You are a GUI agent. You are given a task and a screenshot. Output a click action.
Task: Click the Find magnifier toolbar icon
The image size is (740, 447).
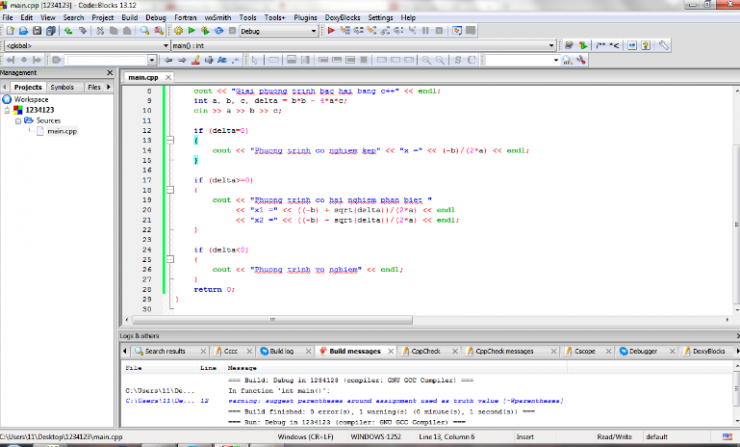point(144,31)
